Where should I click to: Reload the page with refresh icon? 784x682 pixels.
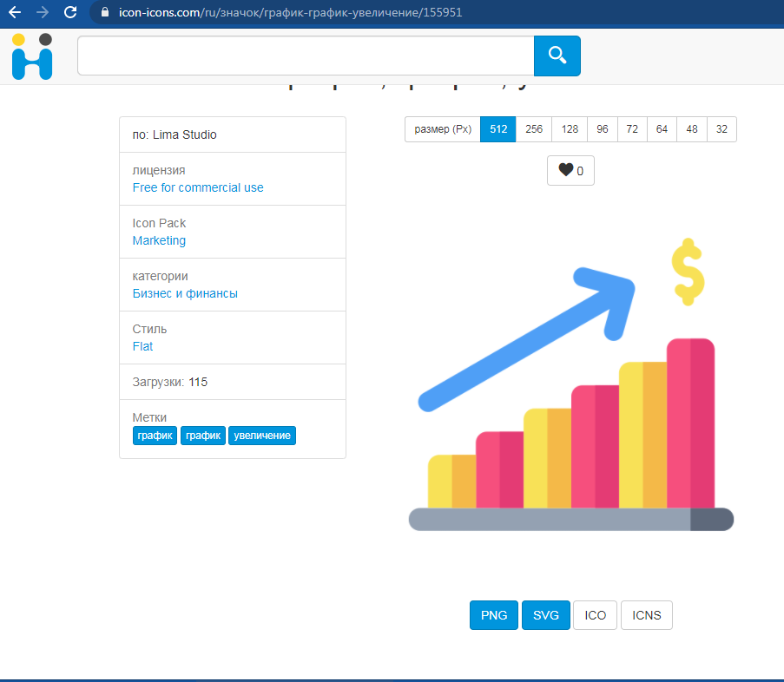(x=71, y=13)
